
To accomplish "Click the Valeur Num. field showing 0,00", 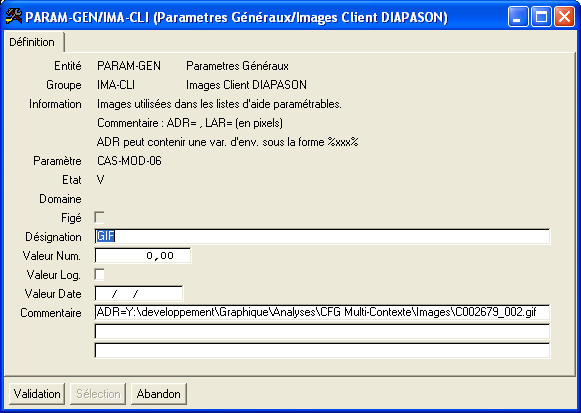I will pos(143,256).
